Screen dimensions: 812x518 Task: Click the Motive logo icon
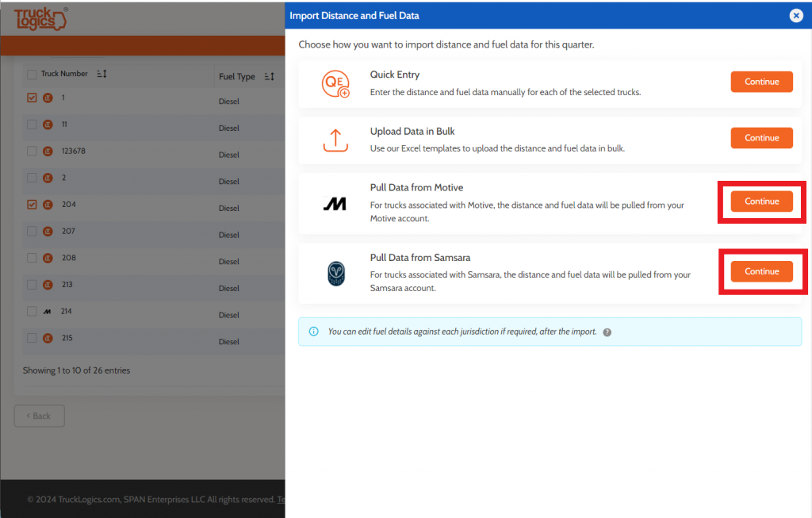pos(335,204)
